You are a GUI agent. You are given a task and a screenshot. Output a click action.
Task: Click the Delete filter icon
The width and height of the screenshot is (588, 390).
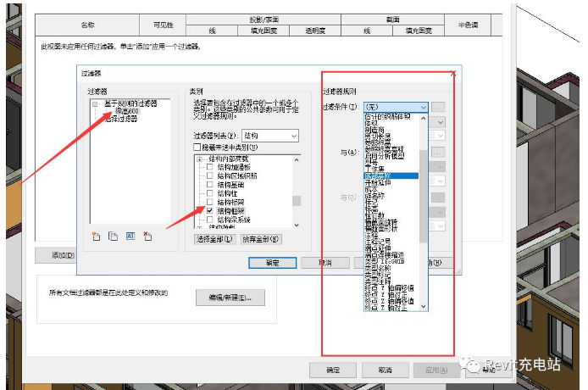pyautogui.click(x=147, y=236)
